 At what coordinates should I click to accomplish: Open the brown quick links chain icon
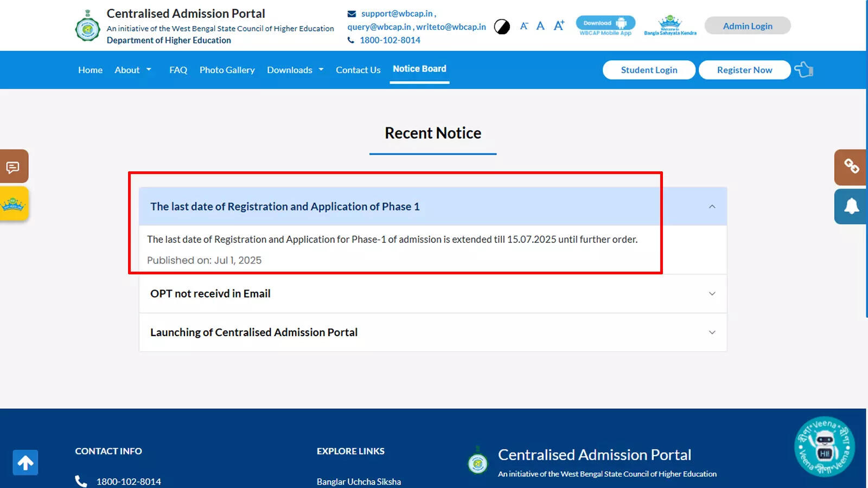(851, 167)
